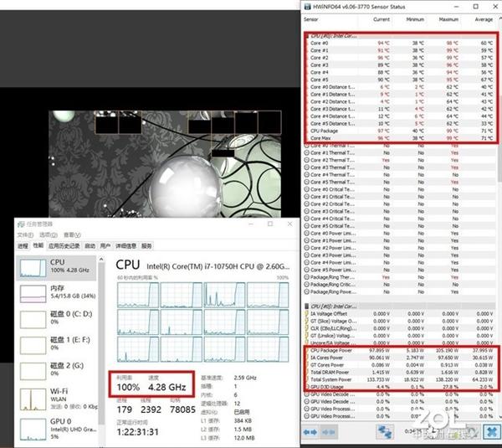Collapse the first CPU [#0]: Intel Core sensor group
Viewport: 502px width, 448px height.
(333, 36)
